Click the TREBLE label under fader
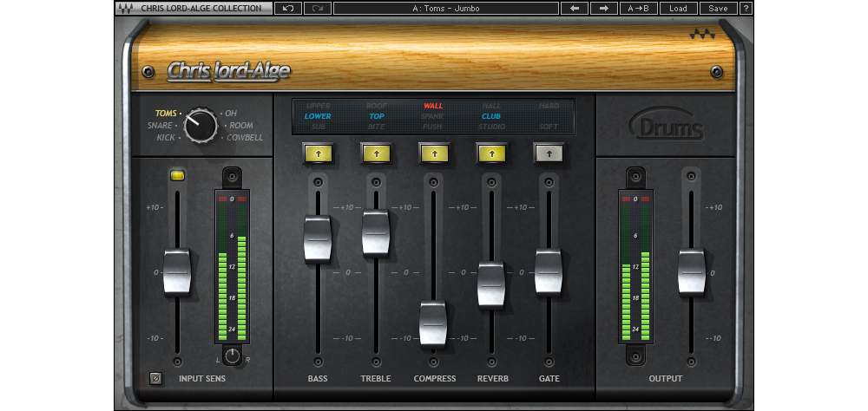Screen dimensions: 868x411 [376, 379]
